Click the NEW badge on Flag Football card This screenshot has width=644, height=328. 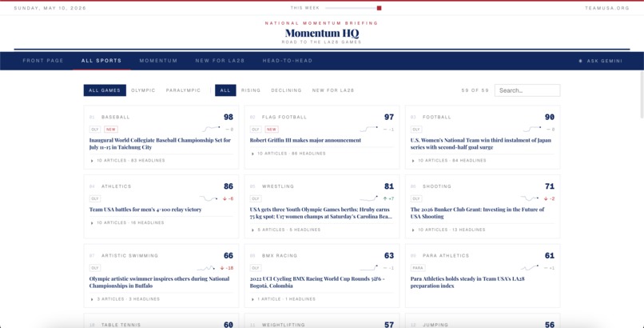(x=272, y=130)
